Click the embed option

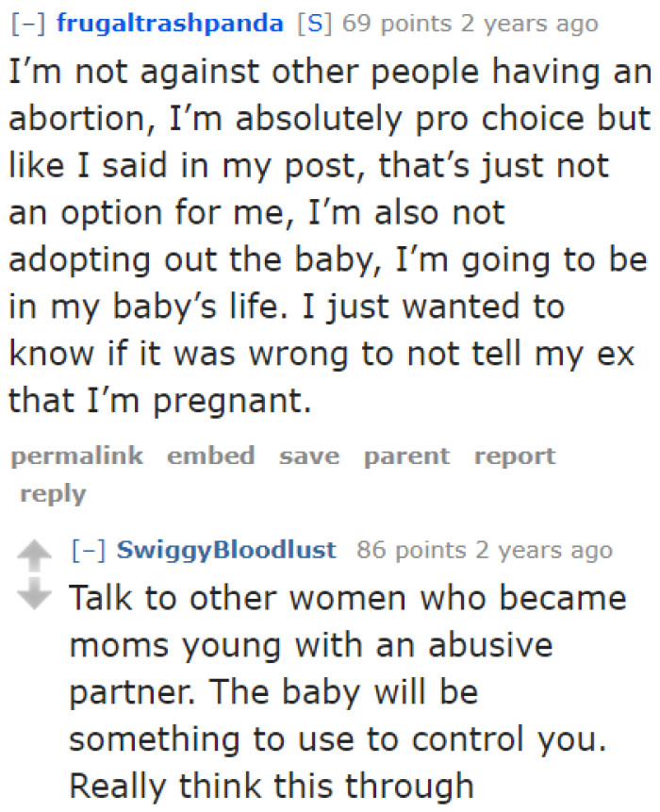point(211,456)
